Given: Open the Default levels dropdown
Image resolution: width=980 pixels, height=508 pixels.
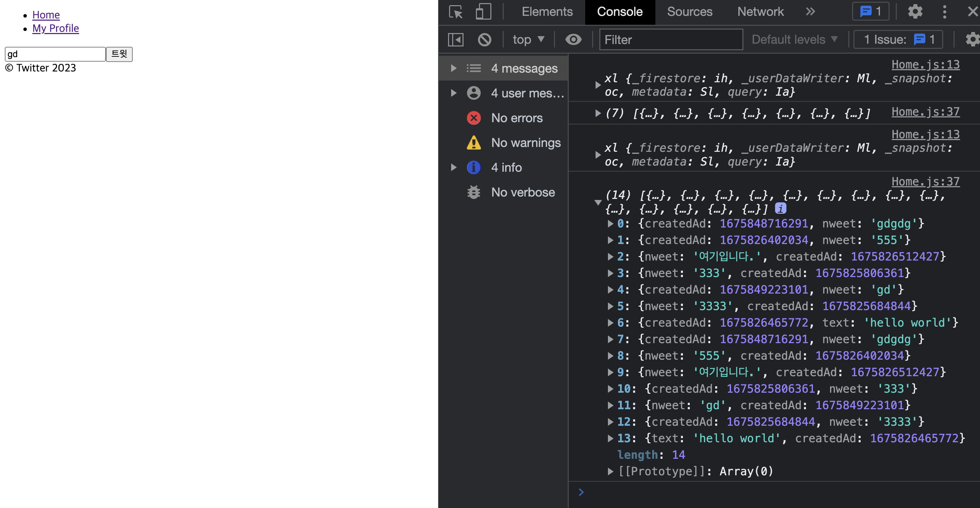Looking at the screenshot, I should 794,40.
